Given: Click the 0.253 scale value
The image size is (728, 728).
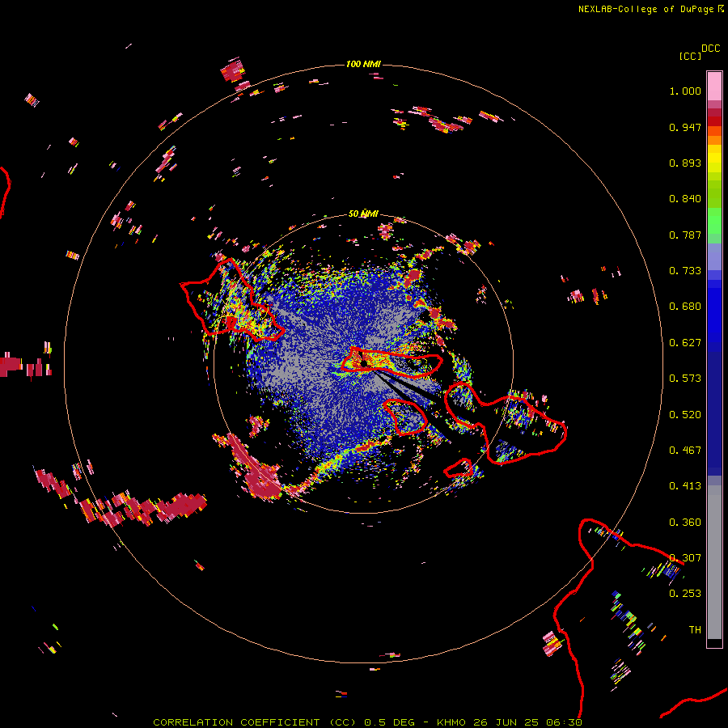Looking at the screenshot, I should 685,594.
